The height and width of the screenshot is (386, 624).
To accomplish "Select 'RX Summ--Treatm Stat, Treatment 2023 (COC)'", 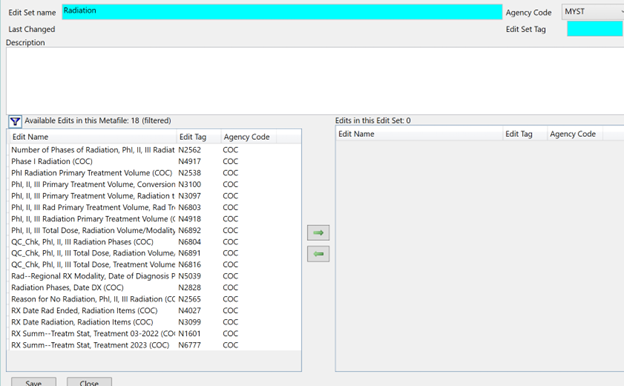I will click(x=154, y=345).
